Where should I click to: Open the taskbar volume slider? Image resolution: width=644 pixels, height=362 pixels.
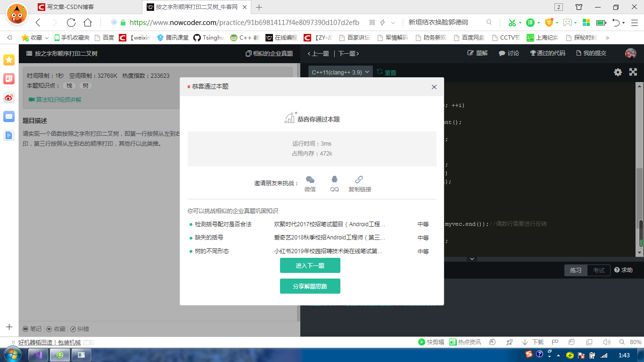coord(606,342)
